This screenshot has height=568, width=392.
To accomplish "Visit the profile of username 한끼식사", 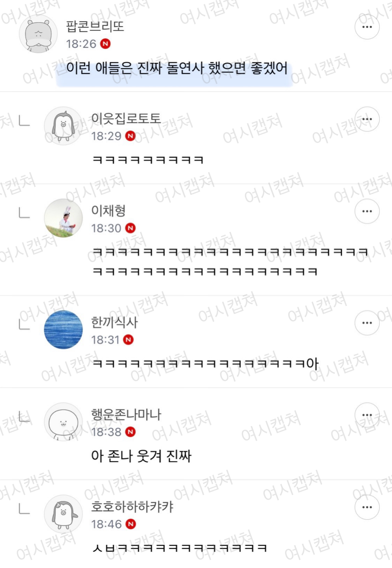I will (114, 322).
